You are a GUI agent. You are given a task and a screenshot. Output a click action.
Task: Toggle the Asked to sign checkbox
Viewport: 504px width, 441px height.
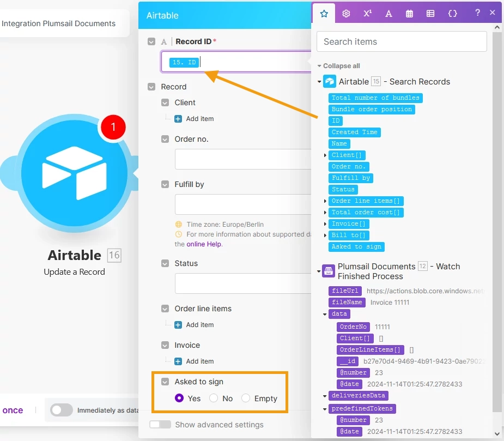coord(165,382)
